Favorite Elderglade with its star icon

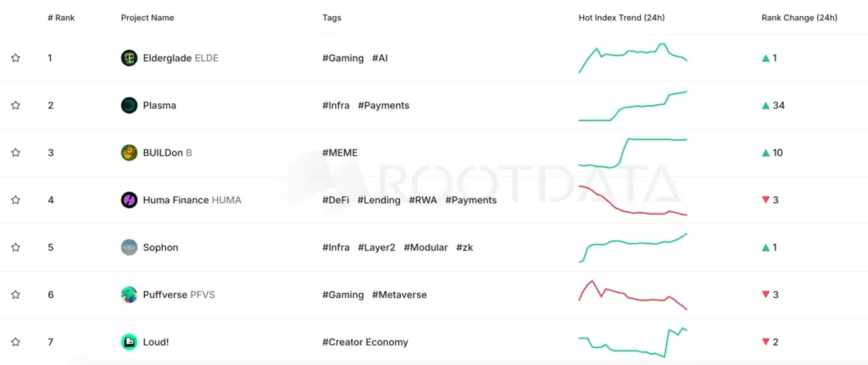15,58
